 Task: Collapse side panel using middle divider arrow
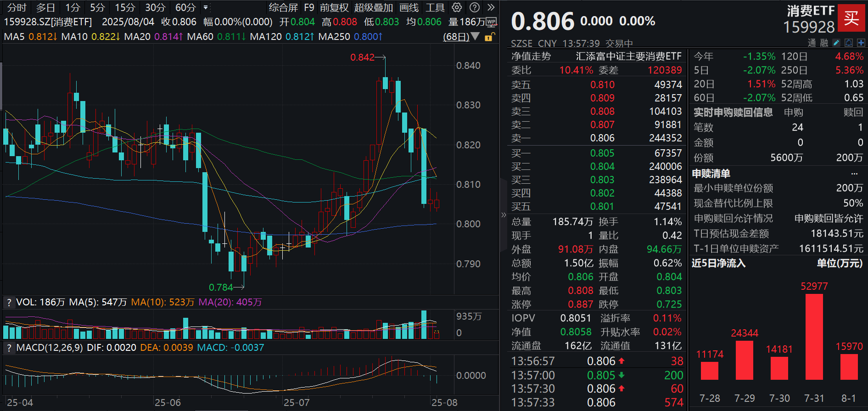pos(504,214)
